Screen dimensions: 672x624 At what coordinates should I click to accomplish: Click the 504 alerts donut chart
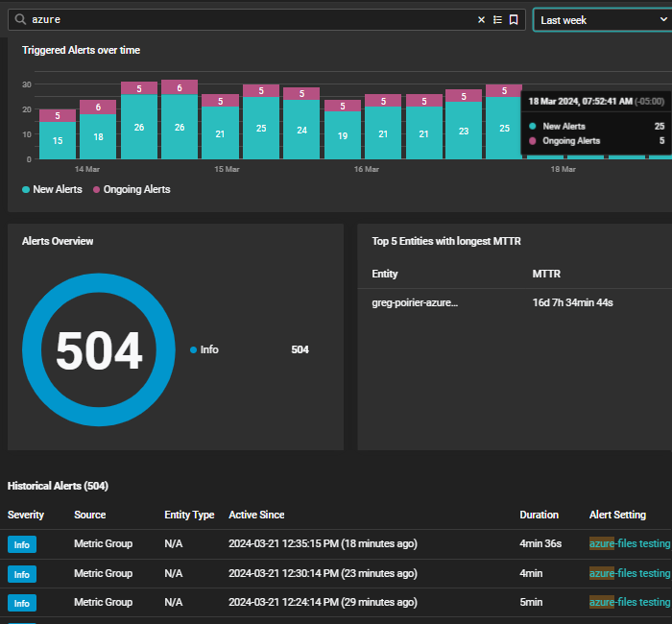[99, 349]
